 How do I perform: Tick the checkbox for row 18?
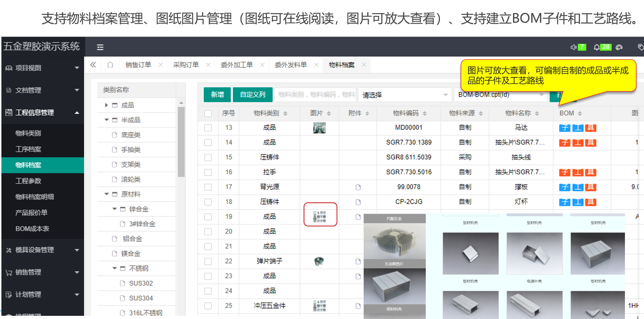click(x=208, y=202)
